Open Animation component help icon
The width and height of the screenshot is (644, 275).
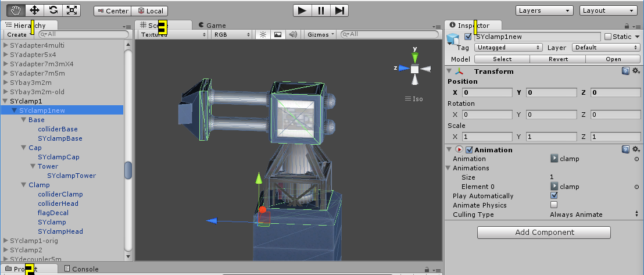[x=625, y=149]
